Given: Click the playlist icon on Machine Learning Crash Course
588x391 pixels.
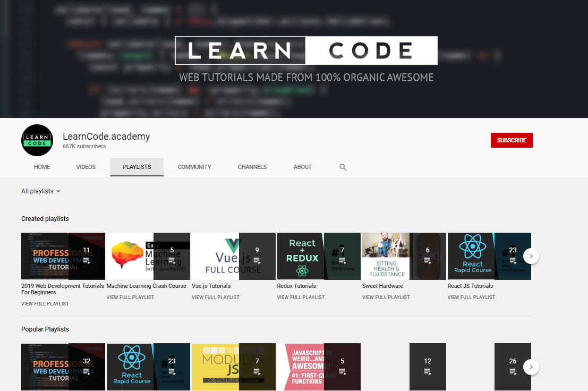Looking at the screenshot, I should [172, 260].
